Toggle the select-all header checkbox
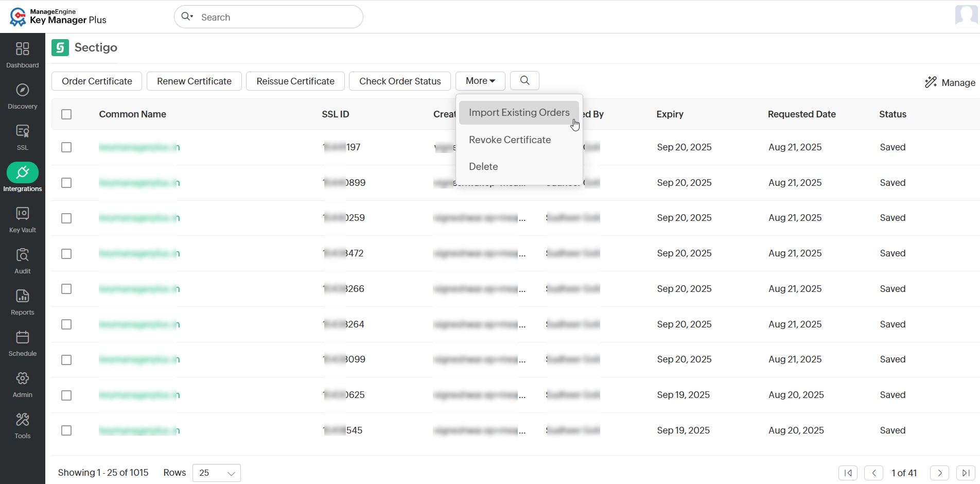 click(66, 114)
